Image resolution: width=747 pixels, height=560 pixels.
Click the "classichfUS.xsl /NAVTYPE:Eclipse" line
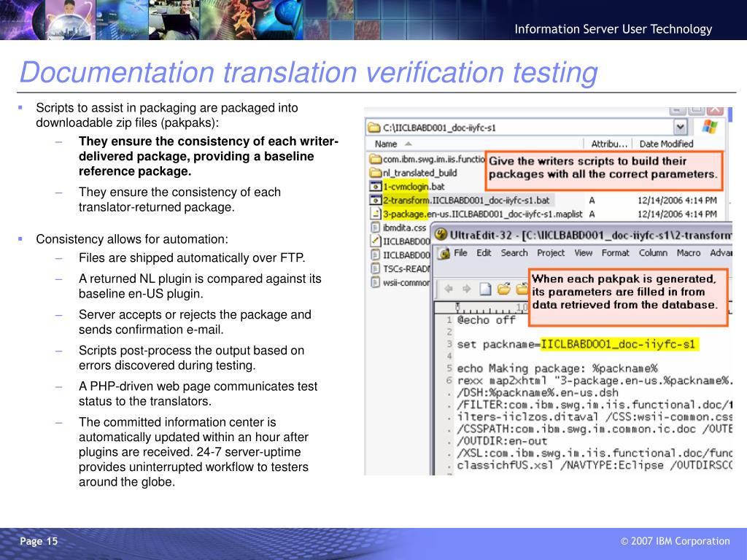pyautogui.click(x=594, y=465)
